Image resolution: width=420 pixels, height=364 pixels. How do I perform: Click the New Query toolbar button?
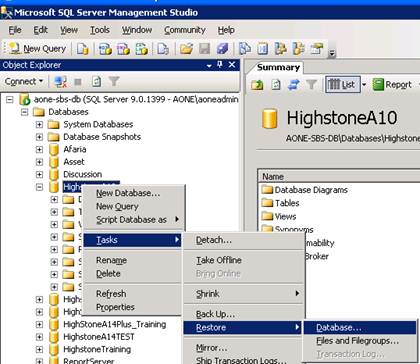point(37,49)
